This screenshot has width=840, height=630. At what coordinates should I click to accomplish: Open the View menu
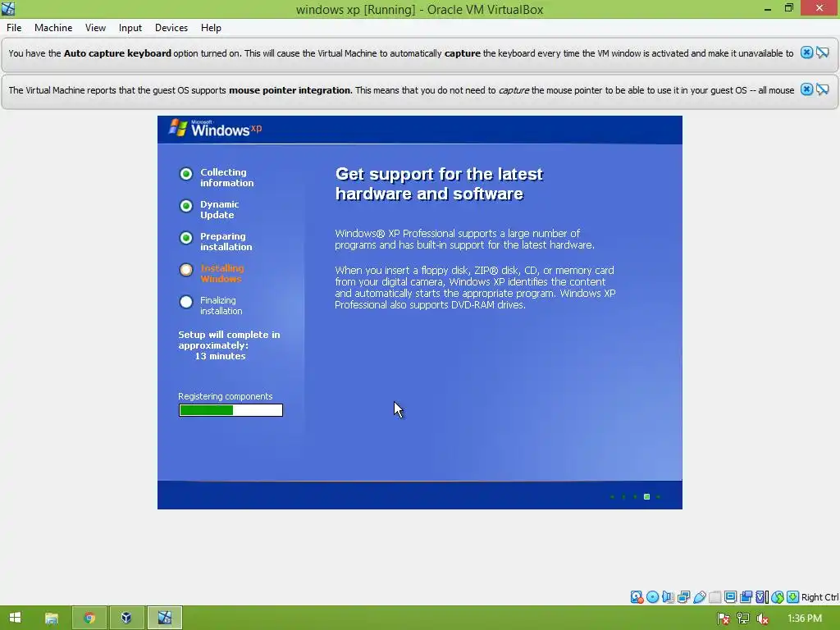(x=95, y=28)
